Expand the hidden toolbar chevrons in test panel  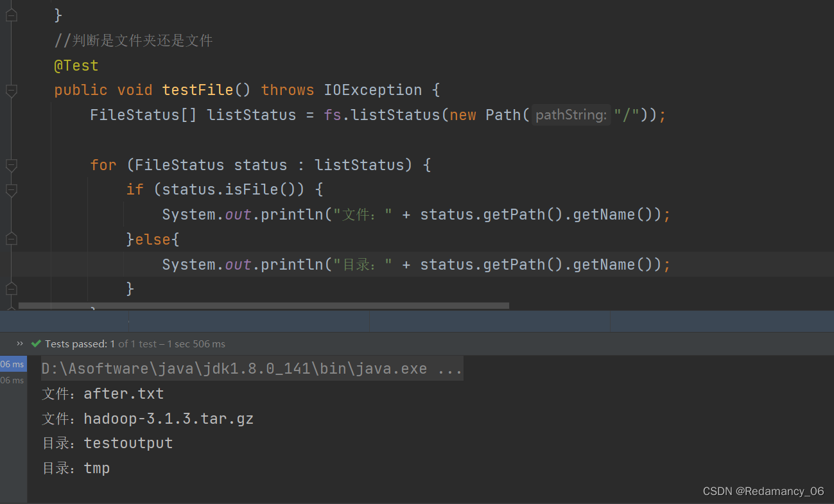pyautogui.click(x=20, y=343)
